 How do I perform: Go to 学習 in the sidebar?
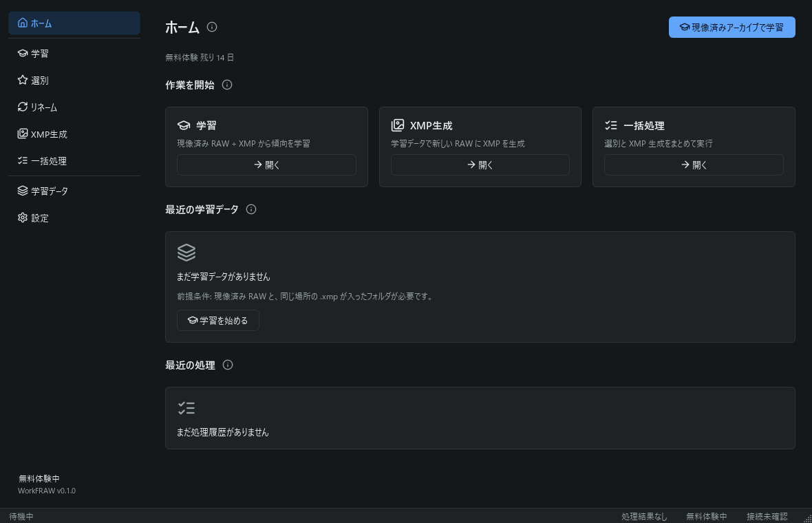pos(74,54)
